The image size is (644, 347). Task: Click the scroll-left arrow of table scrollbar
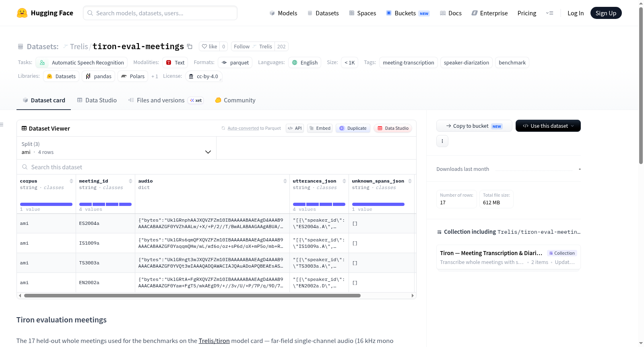(x=20, y=295)
